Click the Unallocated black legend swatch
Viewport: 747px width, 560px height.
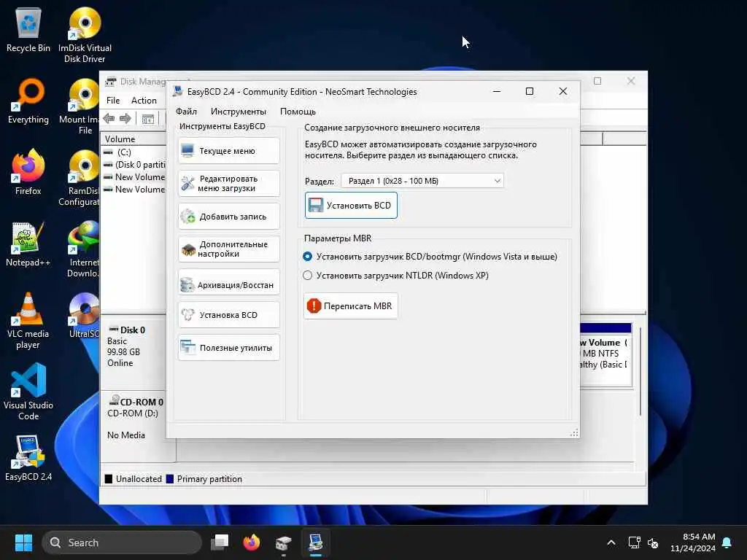click(x=109, y=479)
